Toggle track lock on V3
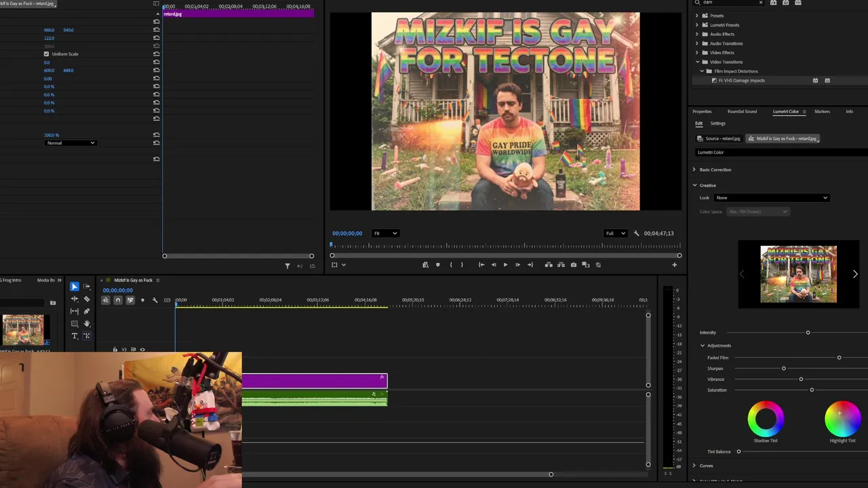The image size is (868, 488). point(115,350)
